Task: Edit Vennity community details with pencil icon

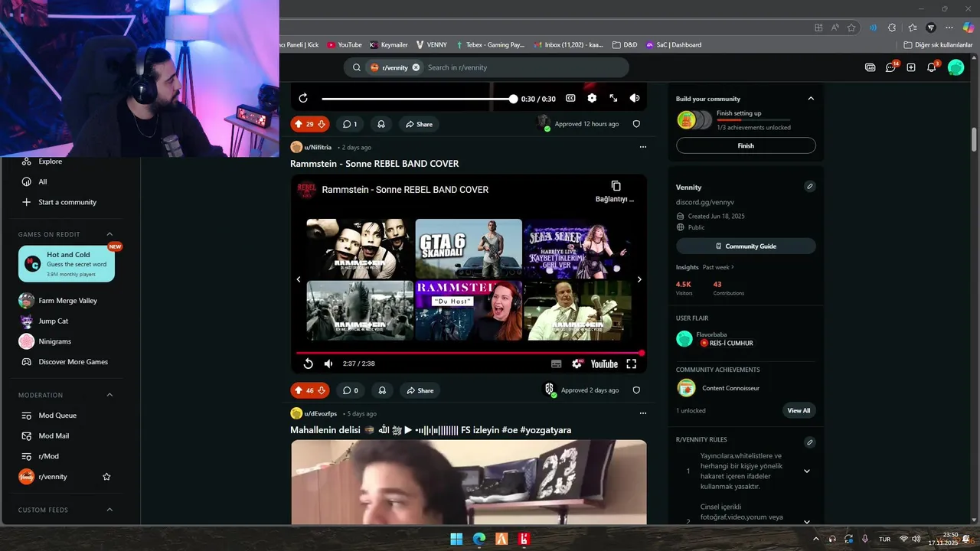Action: pyautogui.click(x=810, y=186)
